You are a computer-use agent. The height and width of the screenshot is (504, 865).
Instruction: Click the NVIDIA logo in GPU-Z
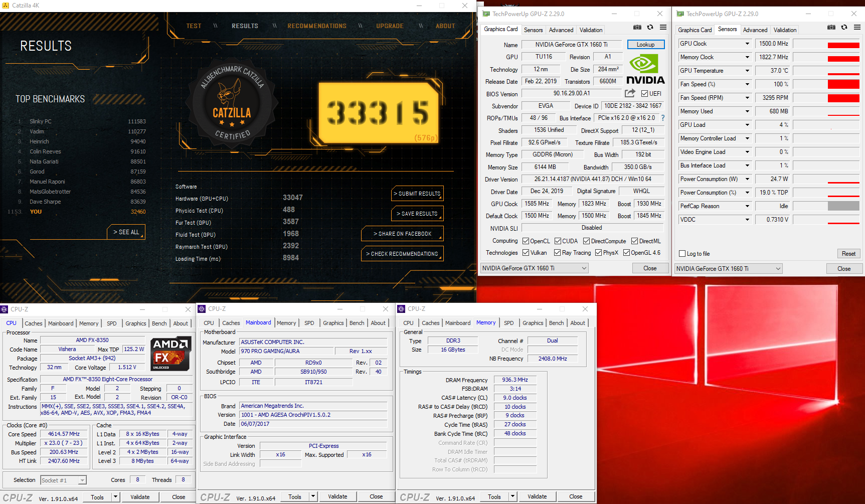(645, 69)
